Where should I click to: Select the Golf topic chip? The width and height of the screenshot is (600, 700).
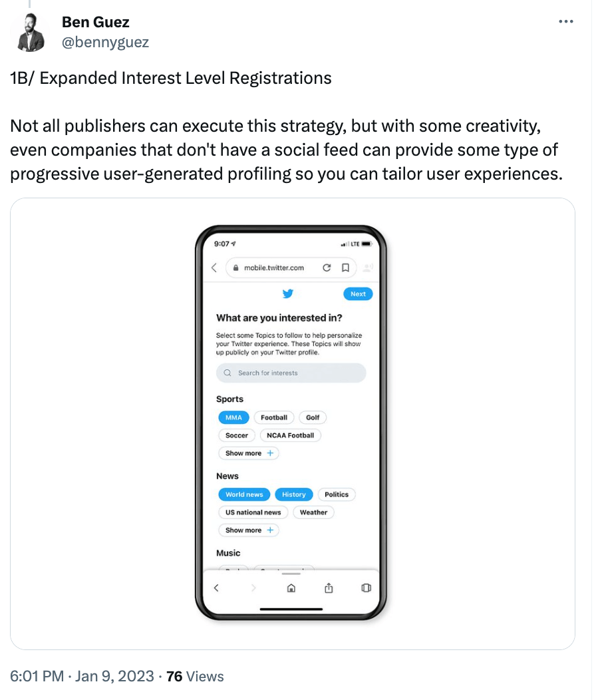pos(313,417)
